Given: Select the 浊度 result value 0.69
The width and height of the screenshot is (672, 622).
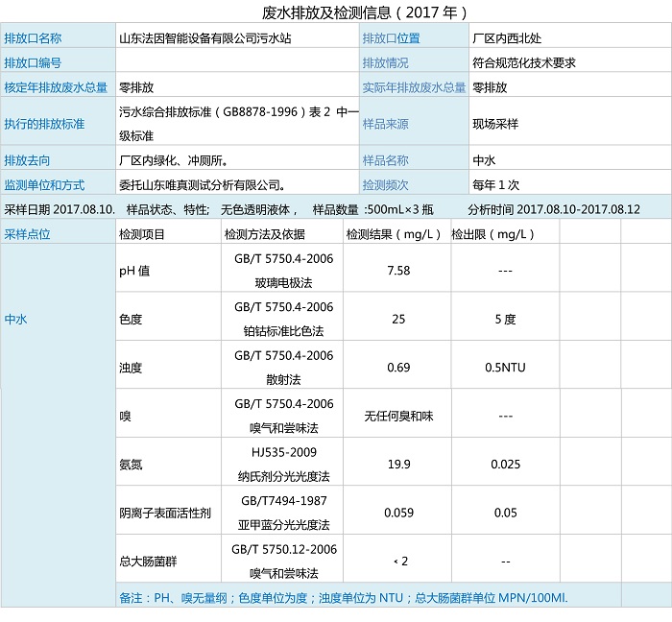Looking at the screenshot, I should pos(397,368).
